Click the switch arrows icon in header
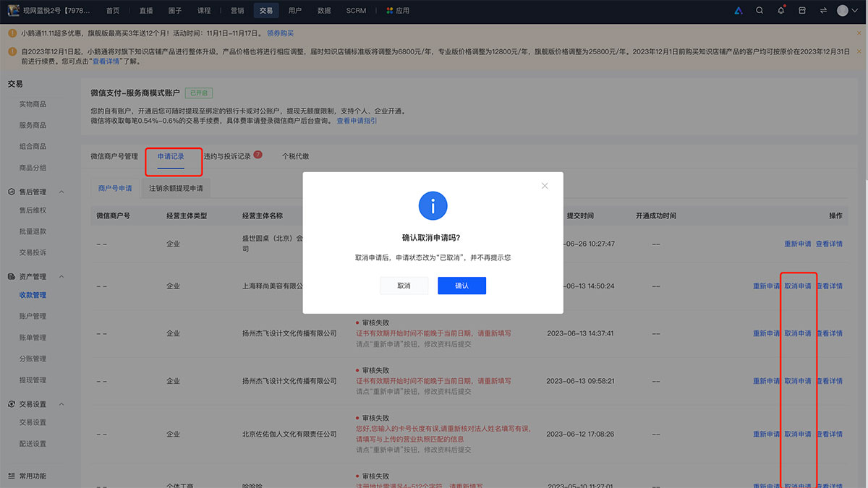Screen dimensions: 868x488 pyautogui.click(x=823, y=11)
